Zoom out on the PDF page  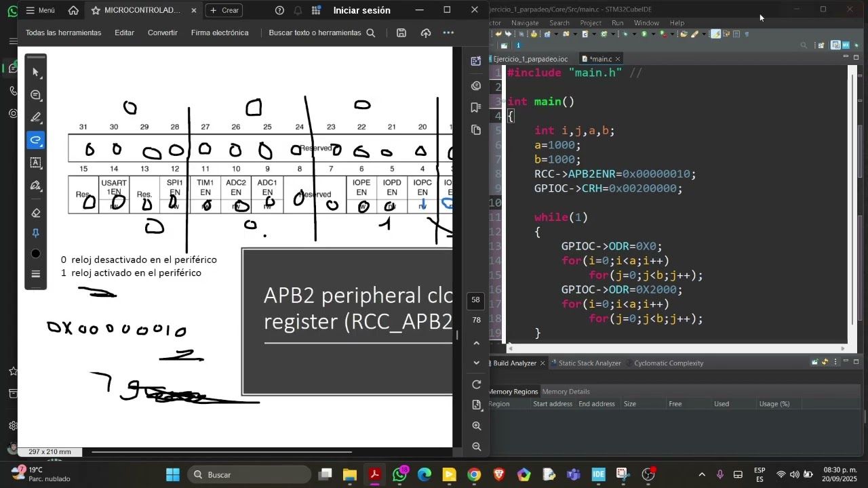[x=476, y=447]
